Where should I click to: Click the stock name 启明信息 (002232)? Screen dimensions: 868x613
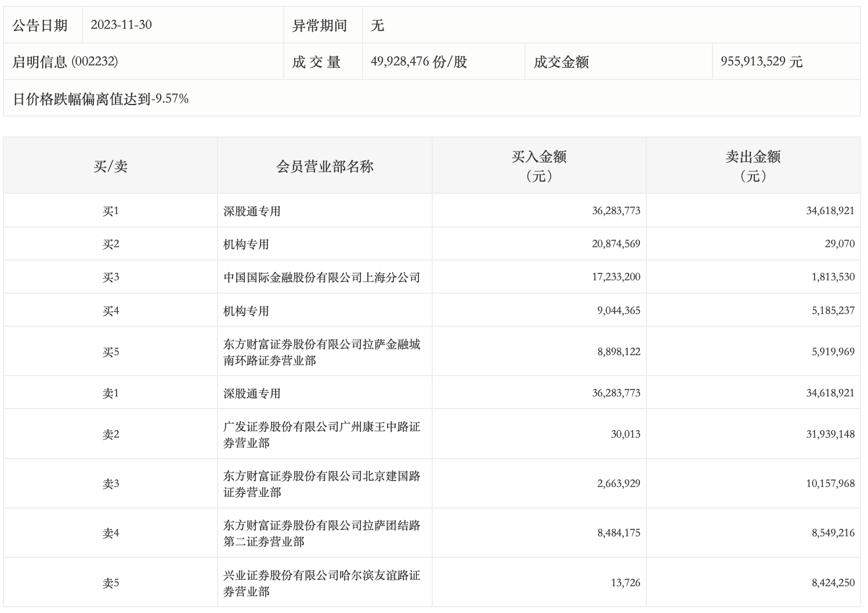tap(65, 62)
